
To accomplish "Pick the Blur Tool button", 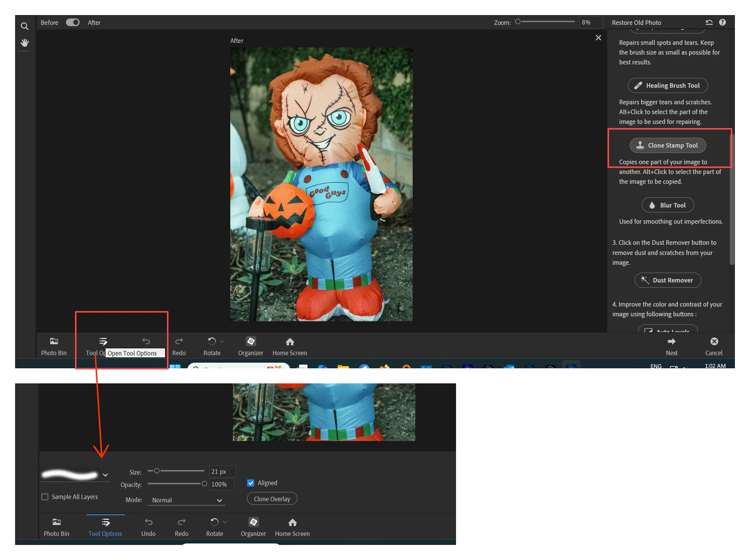I will tap(668, 205).
